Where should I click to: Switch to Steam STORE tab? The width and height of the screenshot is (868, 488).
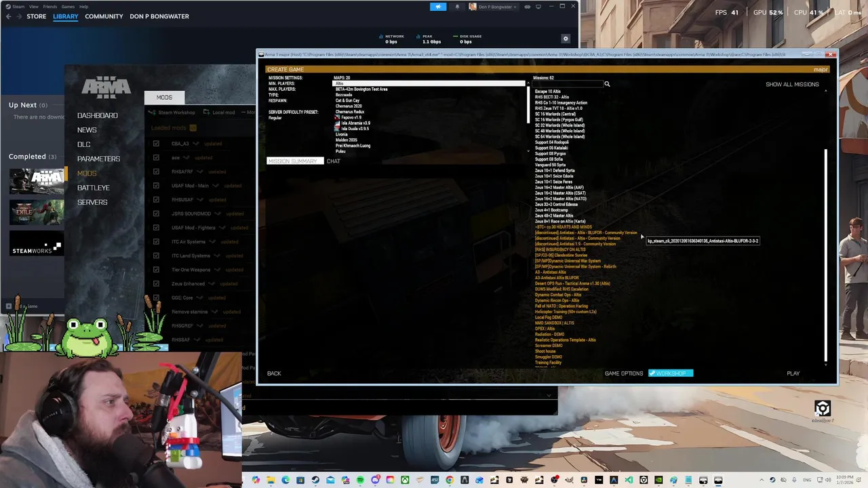pyautogui.click(x=37, y=16)
